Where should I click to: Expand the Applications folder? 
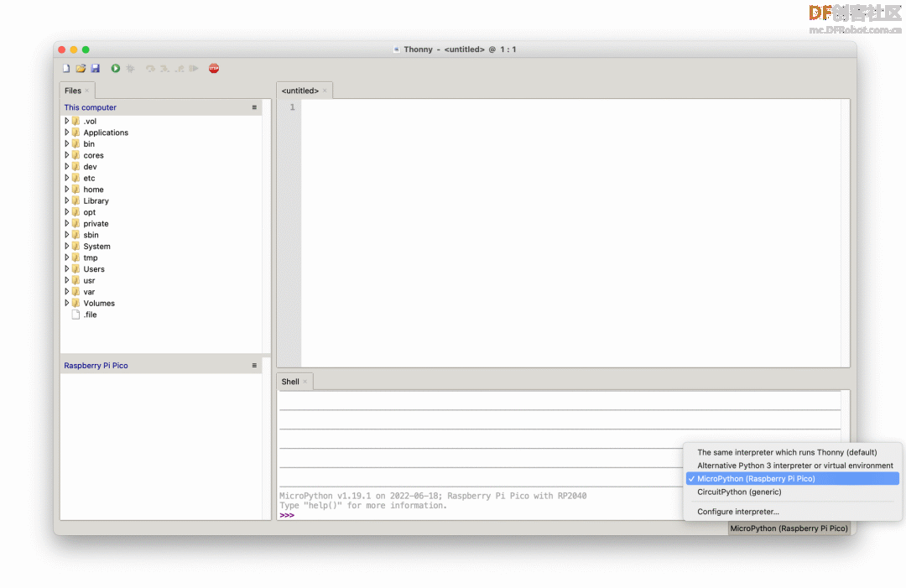(x=66, y=133)
